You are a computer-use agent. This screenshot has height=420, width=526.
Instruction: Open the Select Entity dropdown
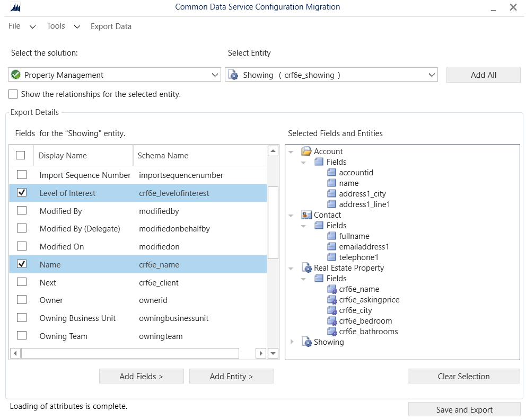click(430, 74)
